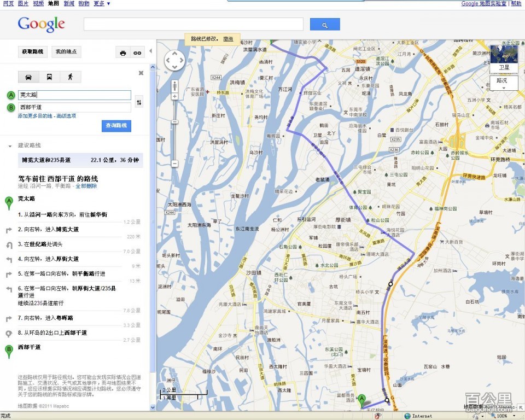Collapse the 建议路线 suggested routes section

pyautogui.click(x=10, y=146)
